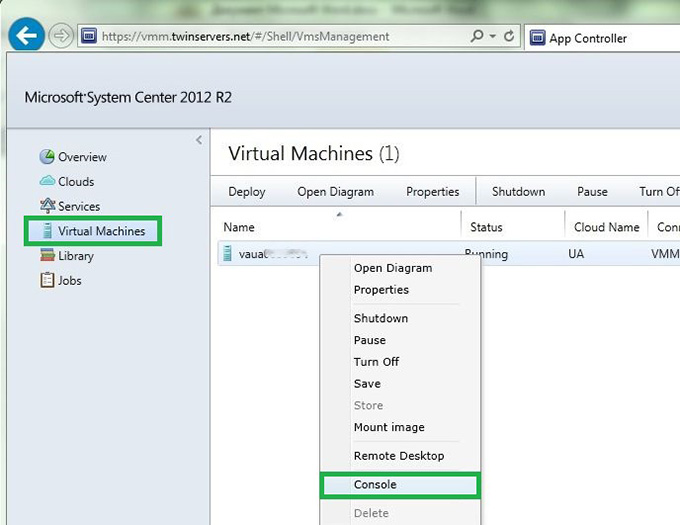Screen dimensions: 680x525
Task: Choose Properties from the context menu
Action: coord(381,290)
